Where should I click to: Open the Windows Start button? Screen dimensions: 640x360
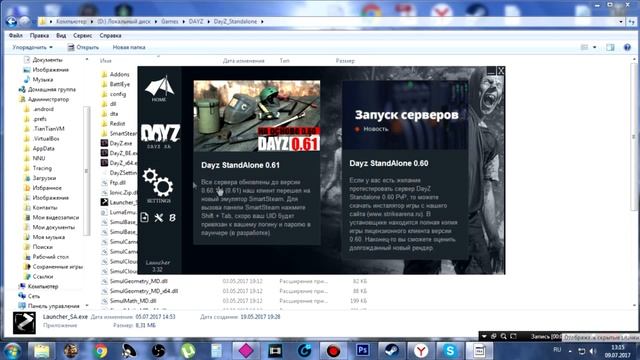point(12,351)
